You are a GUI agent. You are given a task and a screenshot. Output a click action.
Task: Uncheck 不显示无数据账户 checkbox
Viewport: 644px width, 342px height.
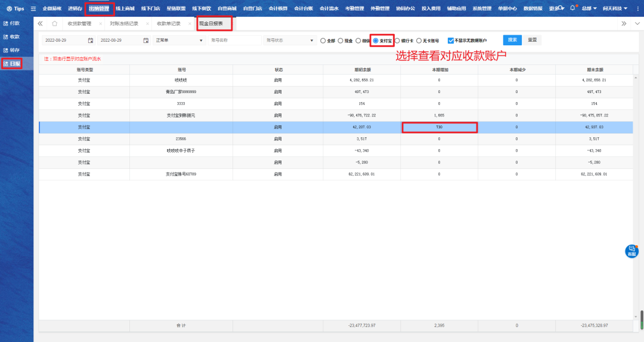450,41
